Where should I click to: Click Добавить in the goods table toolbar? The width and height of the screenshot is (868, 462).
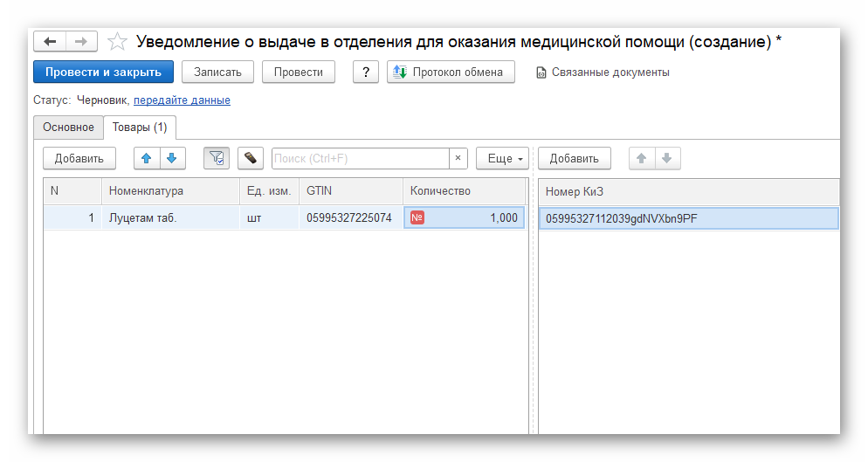(79, 158)
